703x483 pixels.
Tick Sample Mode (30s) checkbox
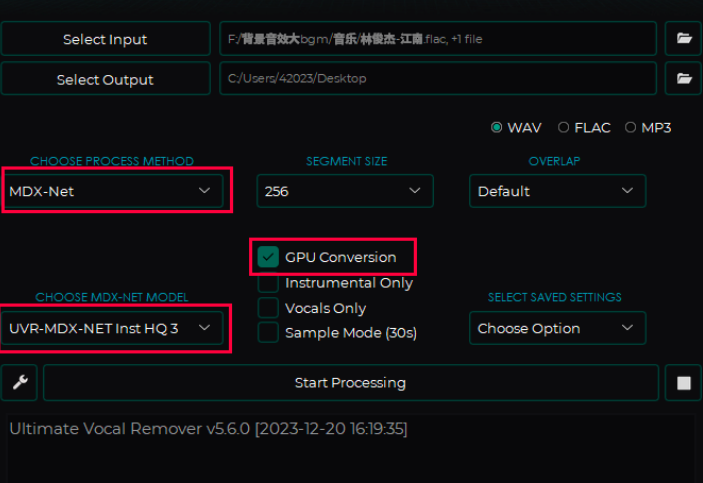[x=268, y=332]
